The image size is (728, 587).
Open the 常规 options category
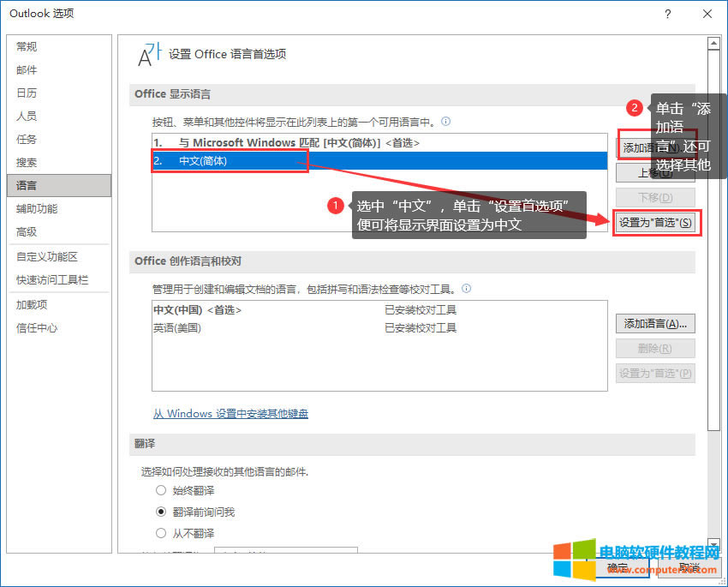click(x=59, y=46)
